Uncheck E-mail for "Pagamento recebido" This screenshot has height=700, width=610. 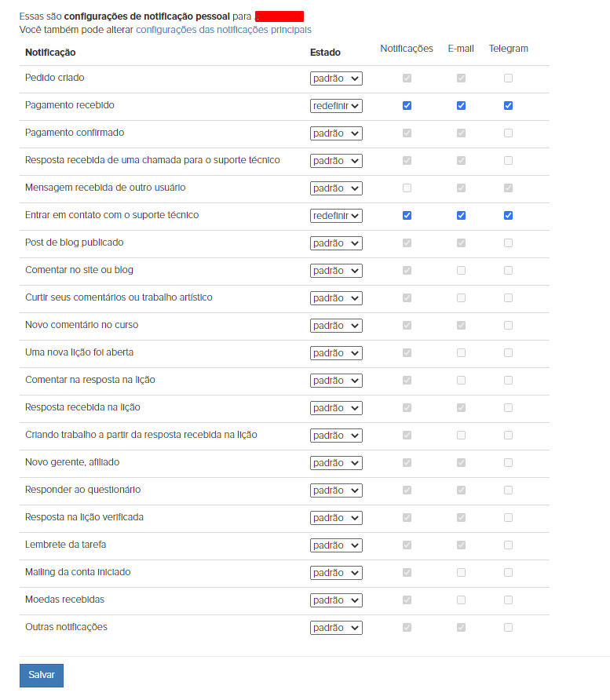(461, 106)
